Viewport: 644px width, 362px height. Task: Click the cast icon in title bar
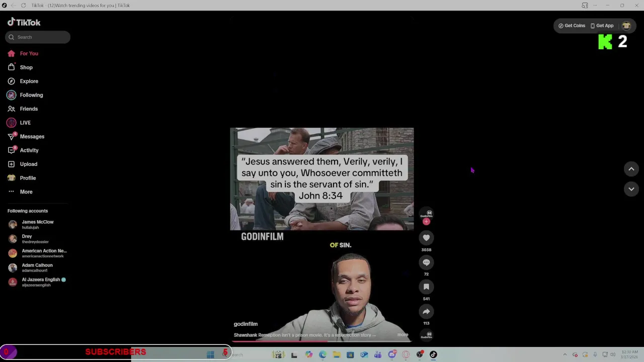click(585, 6)
